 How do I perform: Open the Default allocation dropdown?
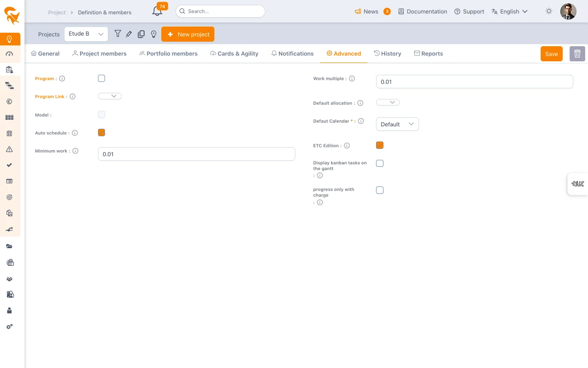(388, 102)
